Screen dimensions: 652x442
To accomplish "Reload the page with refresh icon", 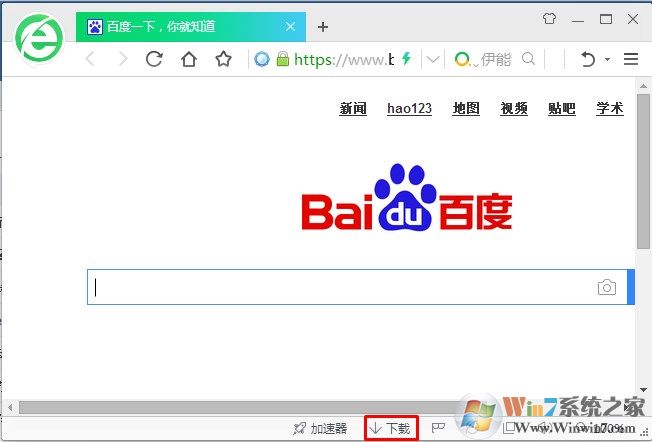I will click(x=154, y=59).
